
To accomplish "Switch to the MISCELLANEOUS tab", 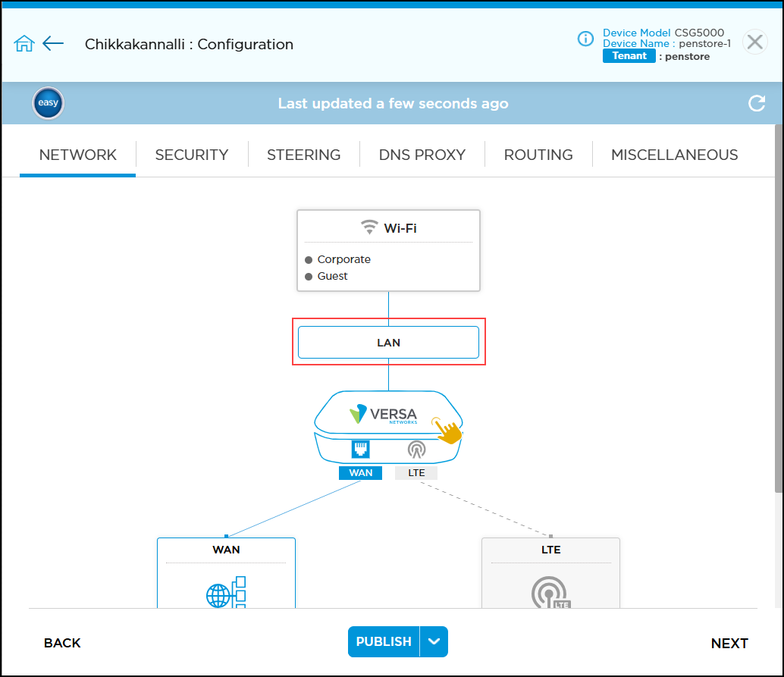I will 674,155.
